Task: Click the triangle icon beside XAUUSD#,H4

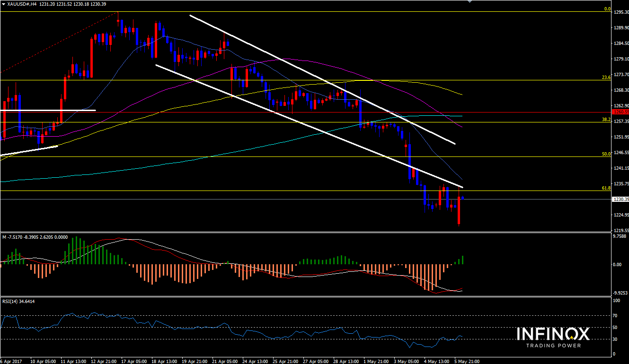Action: coord(3,4)
